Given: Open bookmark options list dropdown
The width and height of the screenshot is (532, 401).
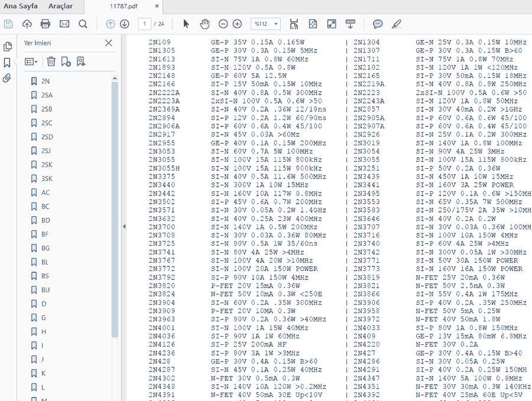Looking at the screenshot, I should pos(31,61).
